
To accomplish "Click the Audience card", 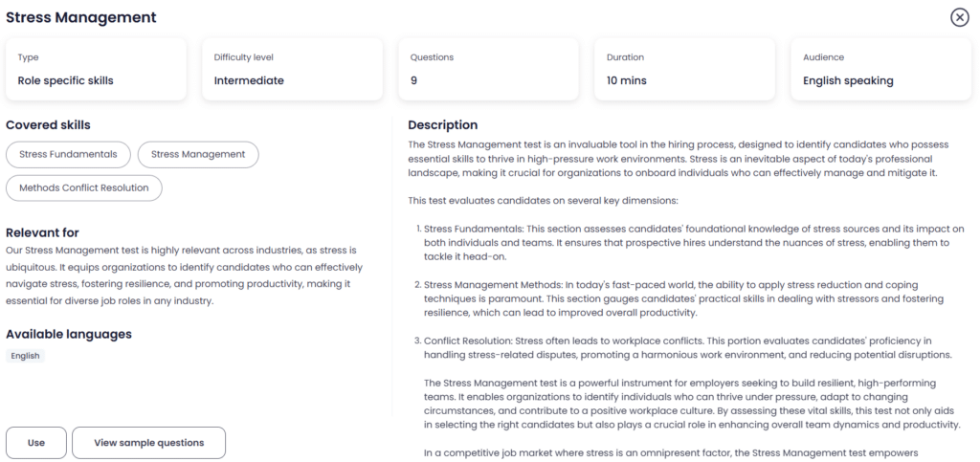I will click(881, 69).
